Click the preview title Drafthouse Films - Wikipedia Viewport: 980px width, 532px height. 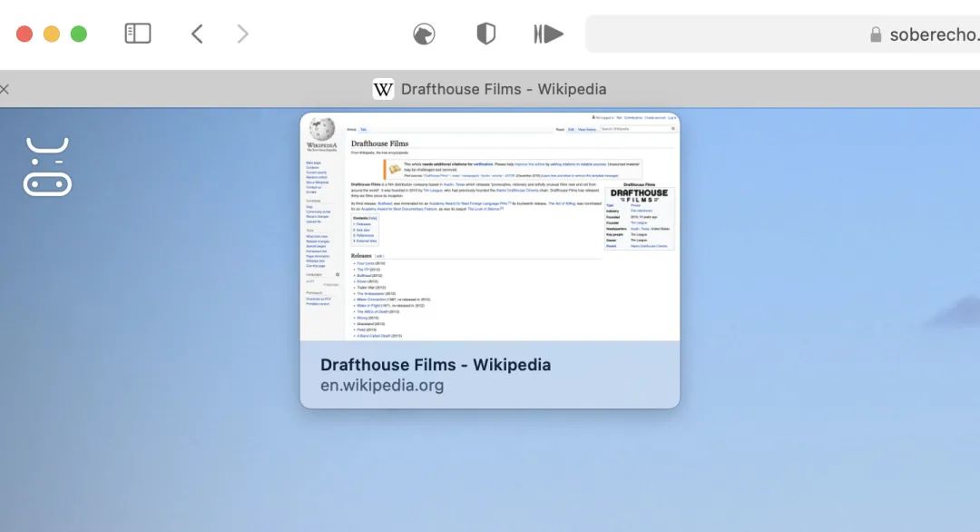pyautogui.click(x=436, y=365)
